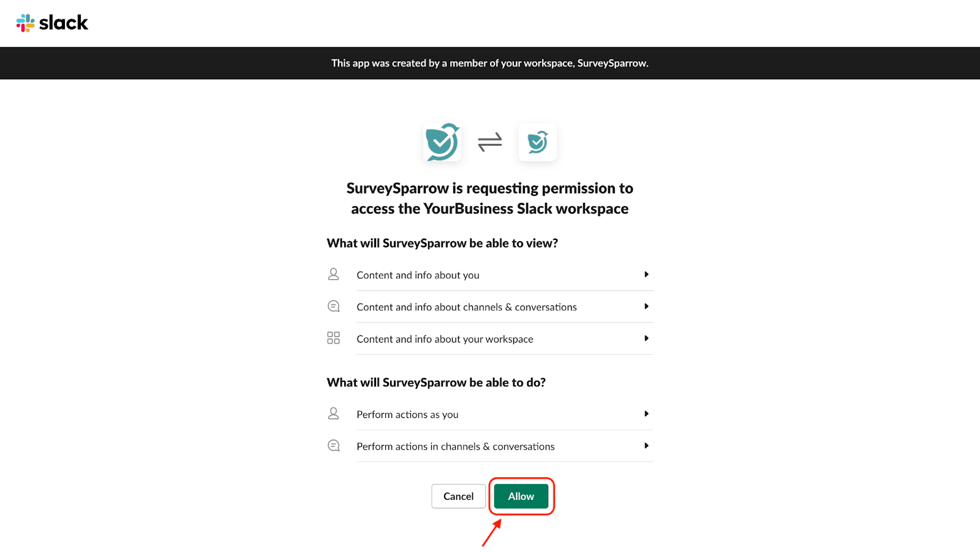Expand arrow for 'Perform actions as you'
This screenshot has width=980, height=552.
[646, 414]
